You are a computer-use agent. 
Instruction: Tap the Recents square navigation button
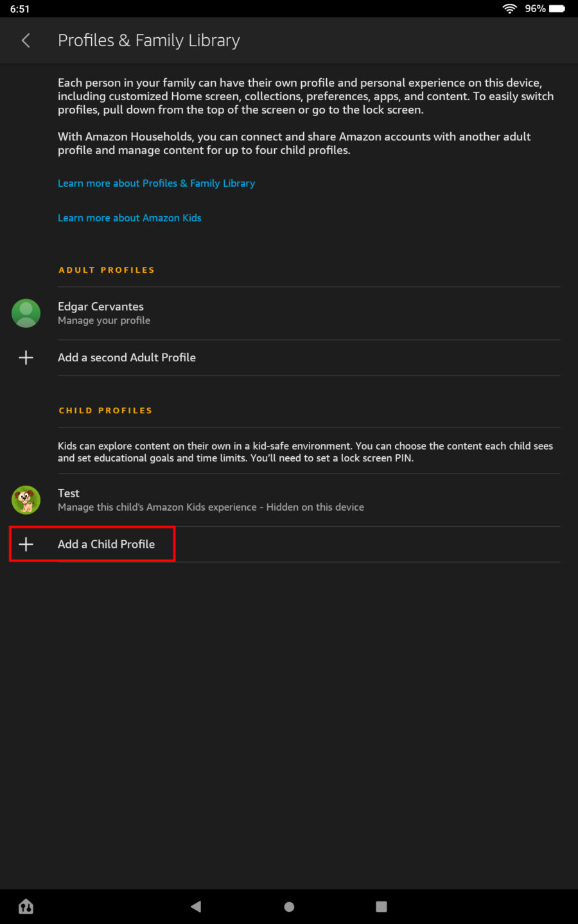pos(381,906)
